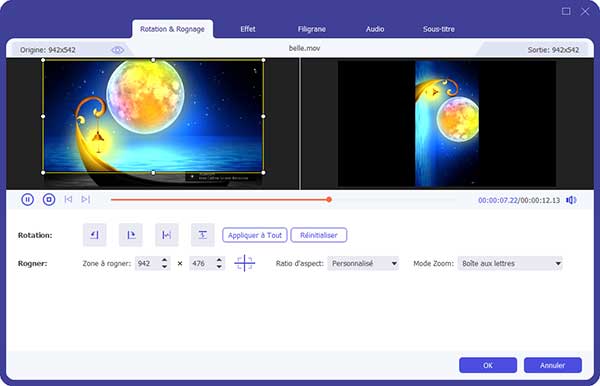
Task: Open the Ratio d'aspect dropdown
Action: coord(363,264)
